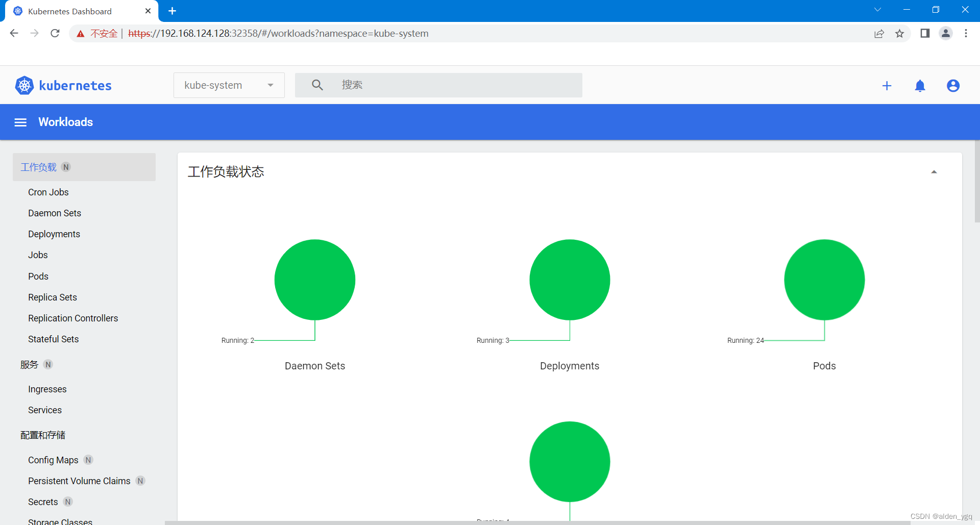980x525 pixels.
Task: Click the search magnifier icon
Action: (317, 85)
